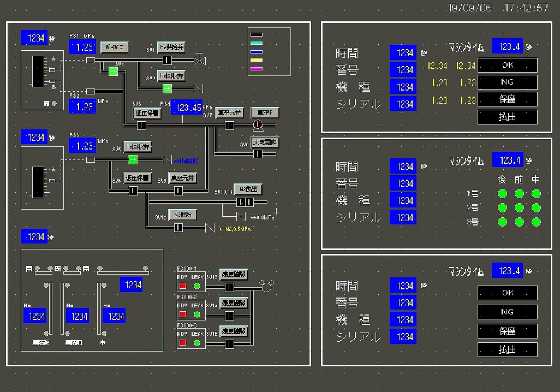Click the green SV4 arrow valve
The height and width of the screenshot is (392, 560).
pos(113,72)
